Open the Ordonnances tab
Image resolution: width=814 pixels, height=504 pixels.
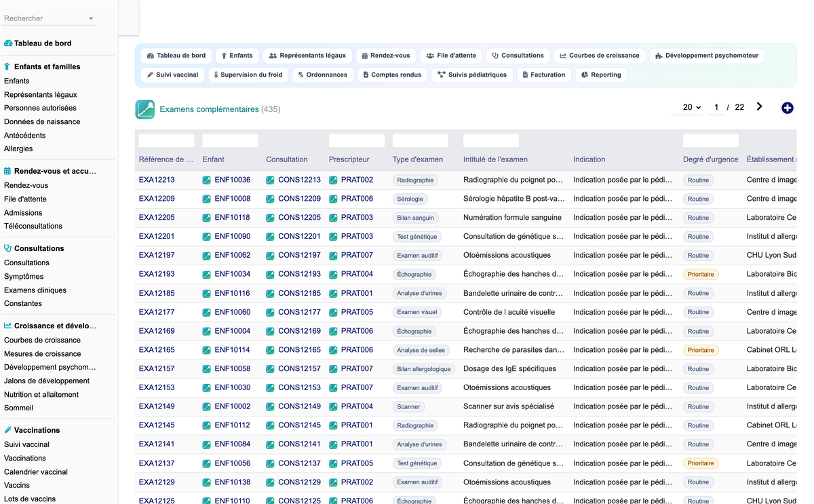[323, 75]
